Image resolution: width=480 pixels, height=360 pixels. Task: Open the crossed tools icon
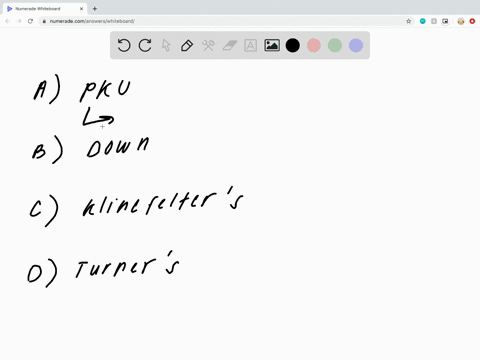click(x=208, y=45)
